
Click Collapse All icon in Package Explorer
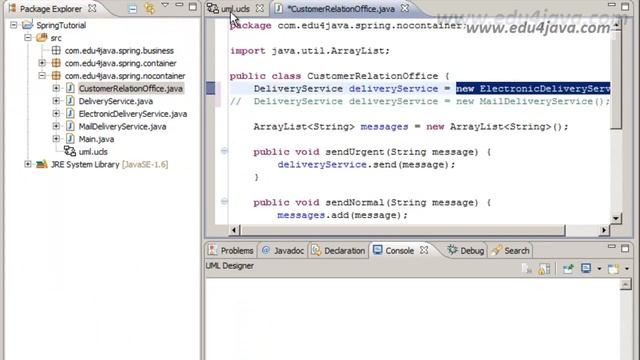[x=132, y=9]
